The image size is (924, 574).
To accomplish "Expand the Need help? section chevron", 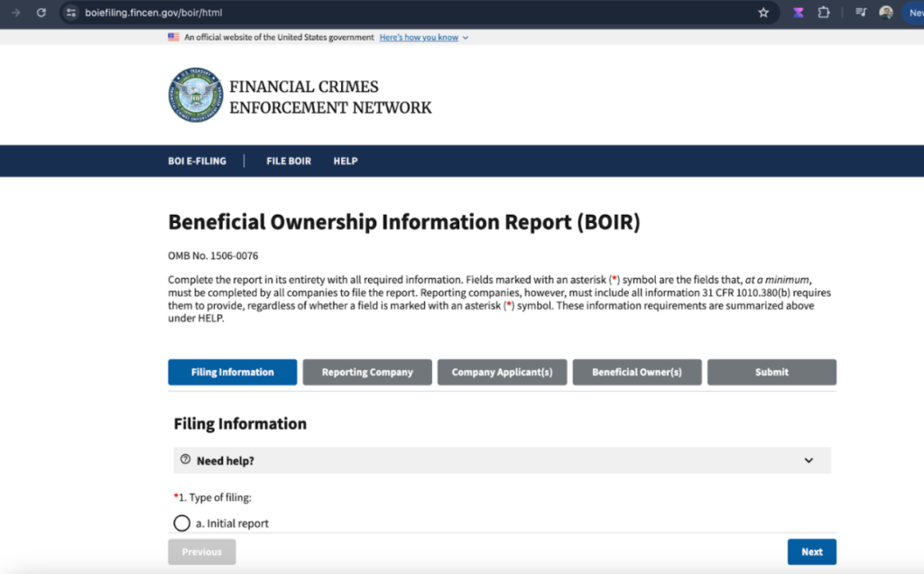I will pos(808,460).
